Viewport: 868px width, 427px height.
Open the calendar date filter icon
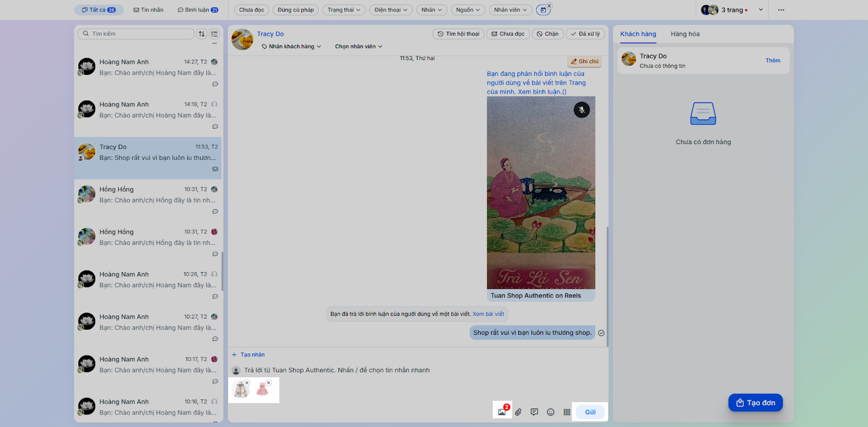pos(543,10)
